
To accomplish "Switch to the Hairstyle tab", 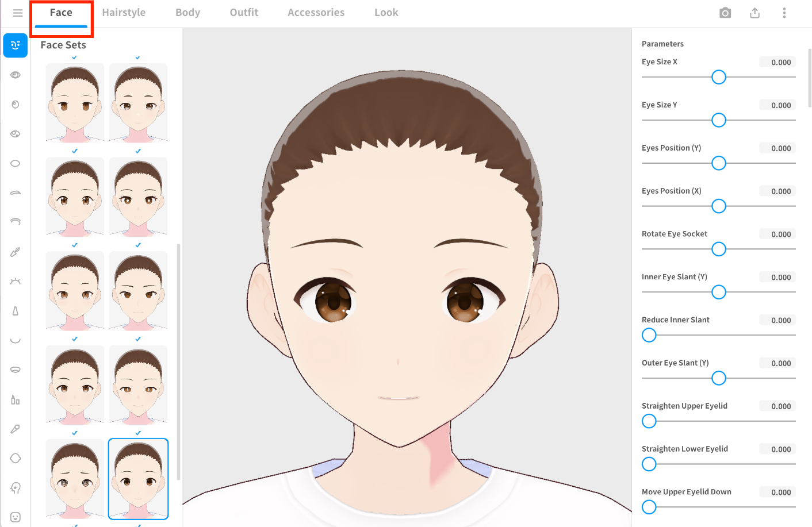I will (124, 13).
